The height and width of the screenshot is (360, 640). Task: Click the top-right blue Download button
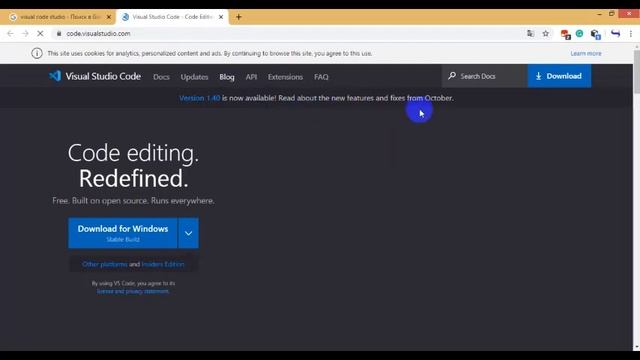pyautogui.click(x=559, y=76)
